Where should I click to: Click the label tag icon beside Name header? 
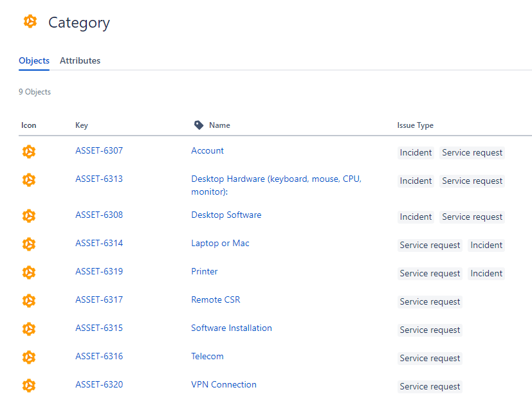[x=199, y=125]
